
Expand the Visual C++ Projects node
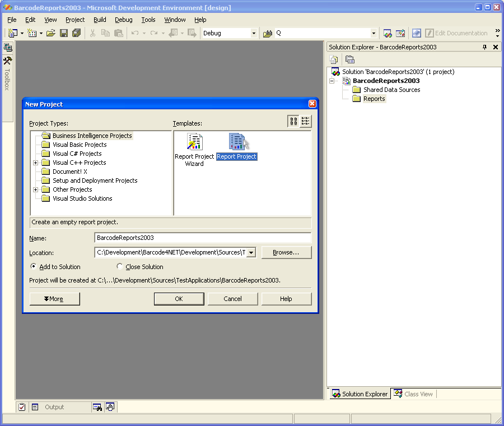coord(36,163)
